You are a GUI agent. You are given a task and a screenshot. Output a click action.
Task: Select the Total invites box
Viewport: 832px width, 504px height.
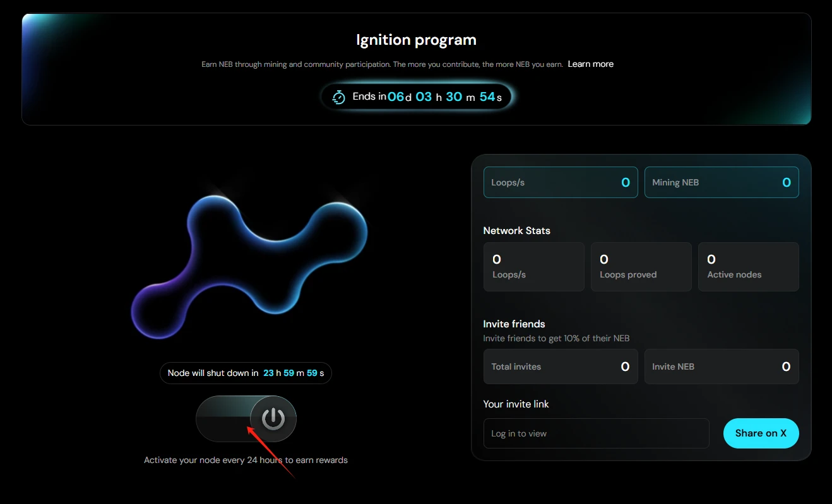coord(560,366)
